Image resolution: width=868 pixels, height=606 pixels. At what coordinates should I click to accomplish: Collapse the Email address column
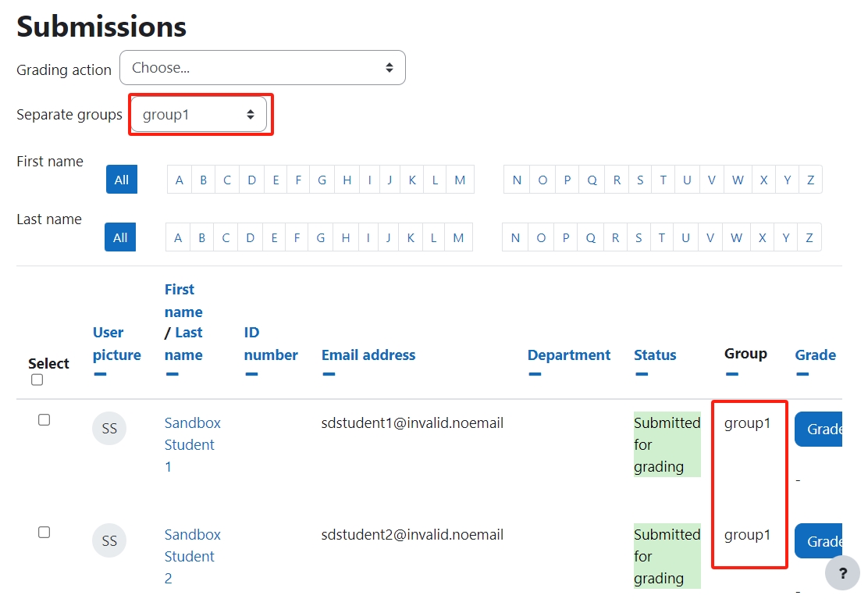pos(329,375)
